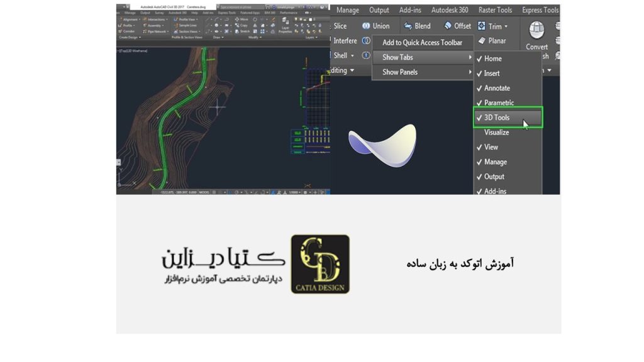644x362 pixels.
Task: Uncheck the Parametric tab entry
Action: (x=498, y=103)
